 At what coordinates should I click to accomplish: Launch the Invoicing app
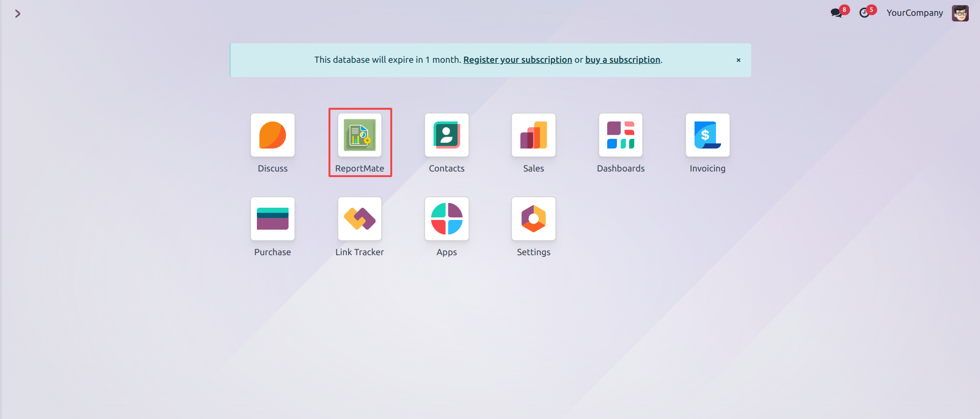tap(707, 135)
